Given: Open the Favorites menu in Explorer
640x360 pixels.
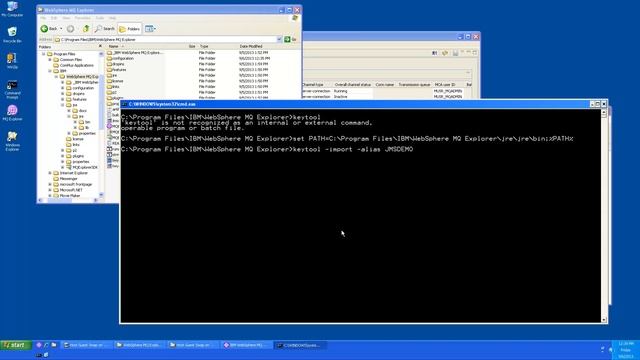Looking at the screenshot, I should [x=82, y=18].
